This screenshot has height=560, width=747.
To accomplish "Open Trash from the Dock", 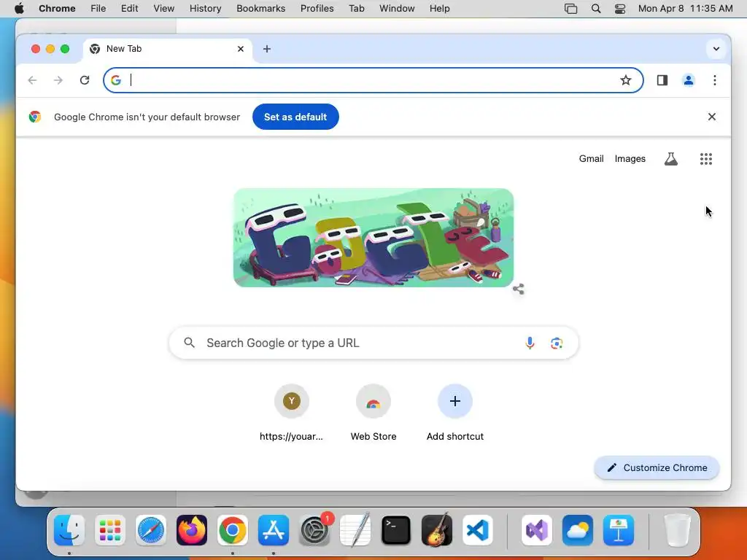I will click(x=677, y=530).
